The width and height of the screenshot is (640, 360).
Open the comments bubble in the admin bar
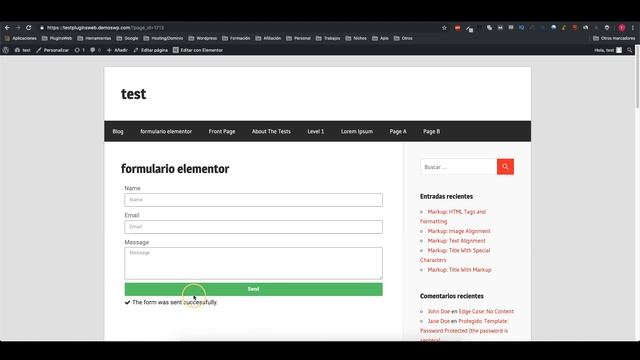tap(95, 50)
